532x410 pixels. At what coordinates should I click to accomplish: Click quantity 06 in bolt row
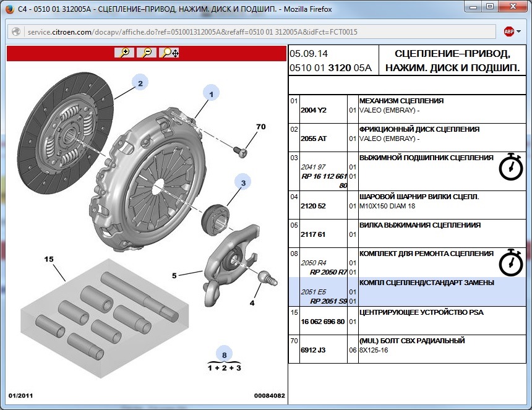353,350
